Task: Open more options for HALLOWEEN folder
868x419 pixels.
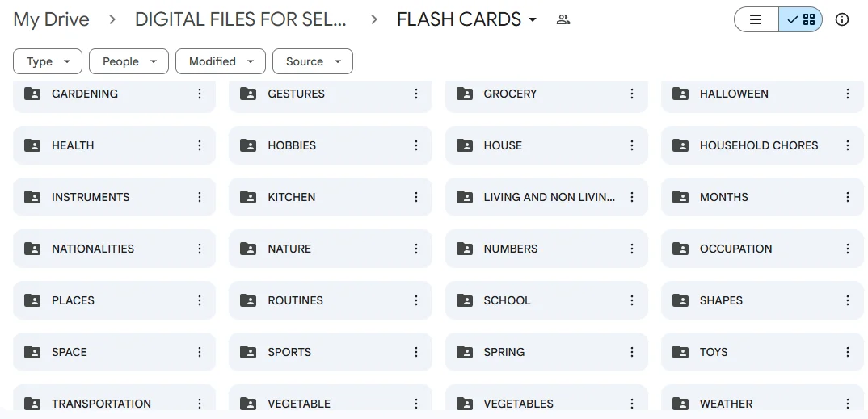Action: tap(848, 94)
